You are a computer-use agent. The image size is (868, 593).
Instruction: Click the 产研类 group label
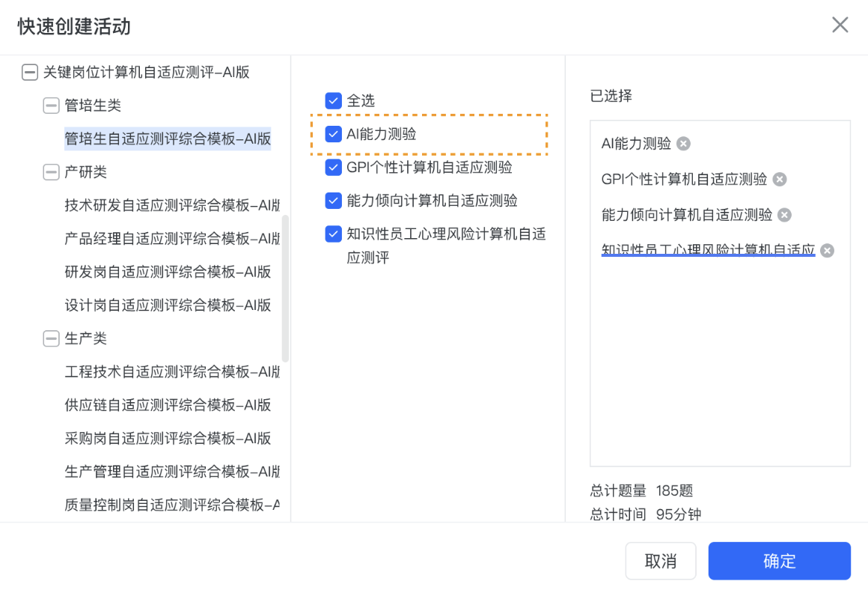pos(85,171)
